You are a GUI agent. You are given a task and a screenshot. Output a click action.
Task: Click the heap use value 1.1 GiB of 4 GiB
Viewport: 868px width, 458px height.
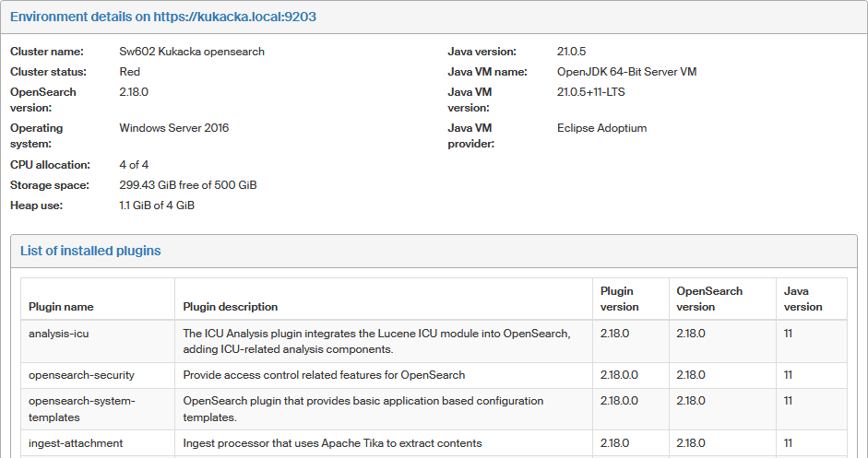click(157, 206)
